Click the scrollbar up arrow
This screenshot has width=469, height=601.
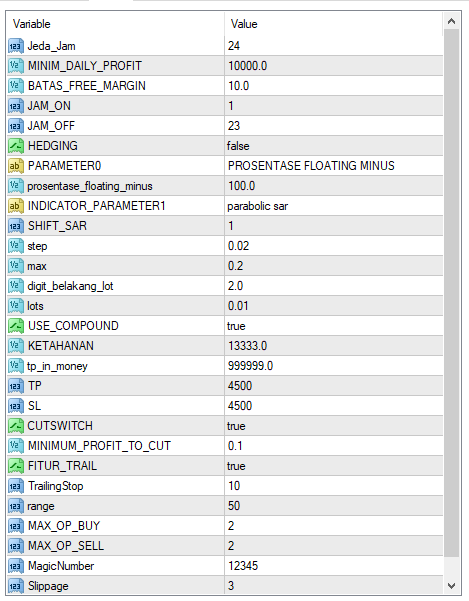(x=451, y=21)
